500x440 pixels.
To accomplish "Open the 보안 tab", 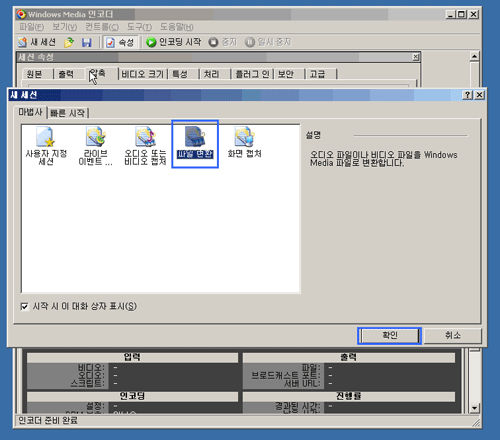I will point(286,74).
